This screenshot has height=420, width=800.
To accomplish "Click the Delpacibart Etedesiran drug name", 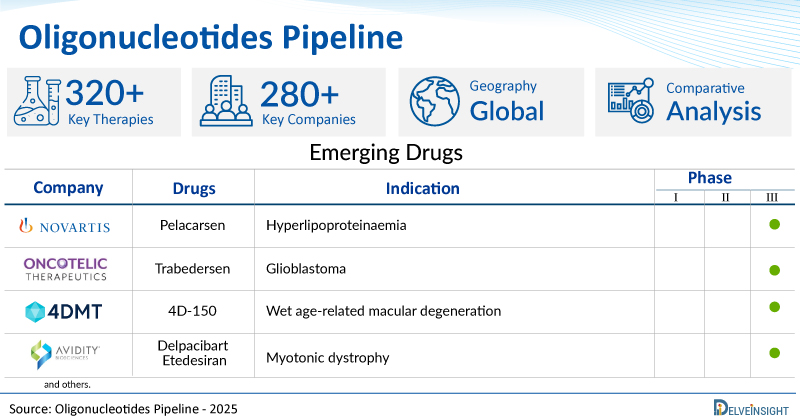I will pyautogui.click(x=194, y=356).
